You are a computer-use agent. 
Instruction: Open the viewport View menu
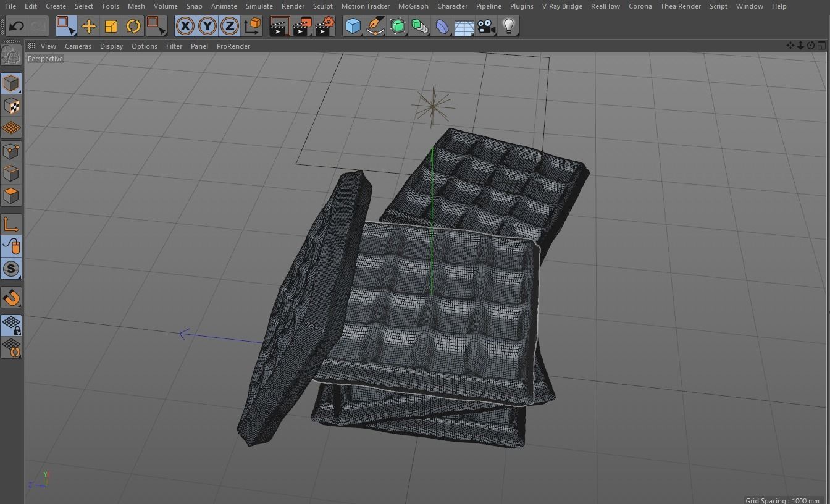[48, 46]
